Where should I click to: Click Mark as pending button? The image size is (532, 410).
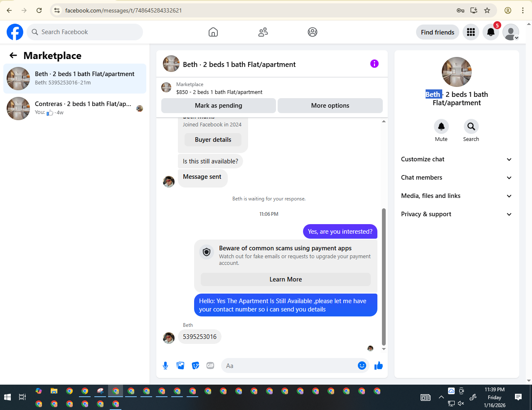point(219,106)
